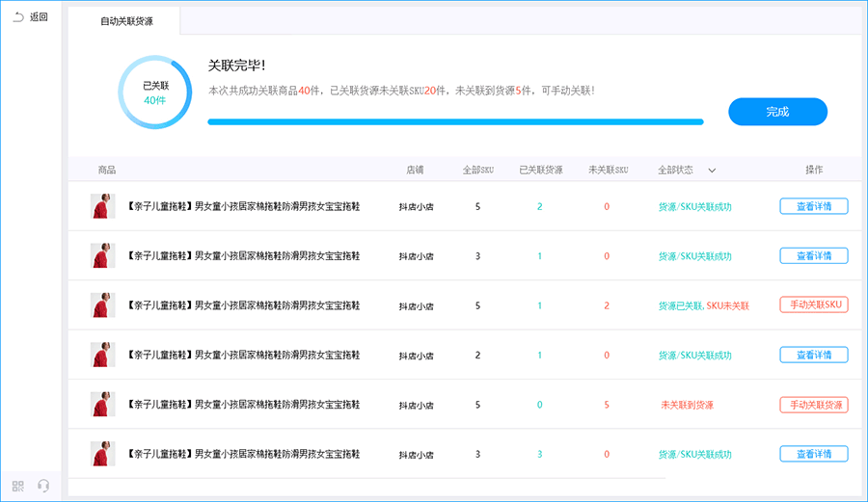Click 查看详情 in the first product row
The height and width of the screenshot is (502, 868).
point(813,206)
